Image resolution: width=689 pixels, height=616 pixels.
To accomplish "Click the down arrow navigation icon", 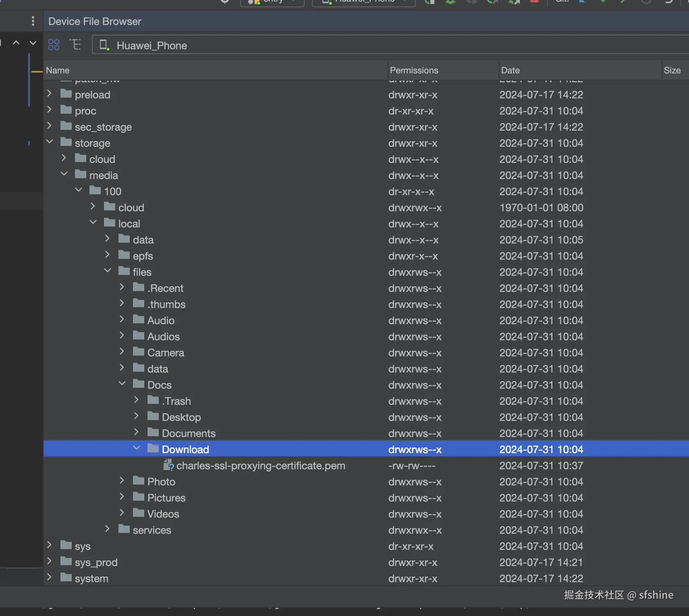I will click(33, 42).
